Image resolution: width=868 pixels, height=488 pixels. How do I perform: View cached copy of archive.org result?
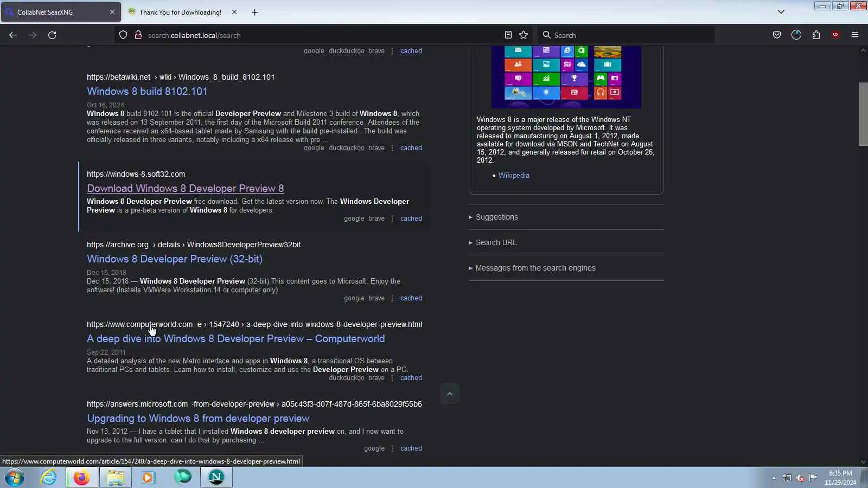click(411, 298)
